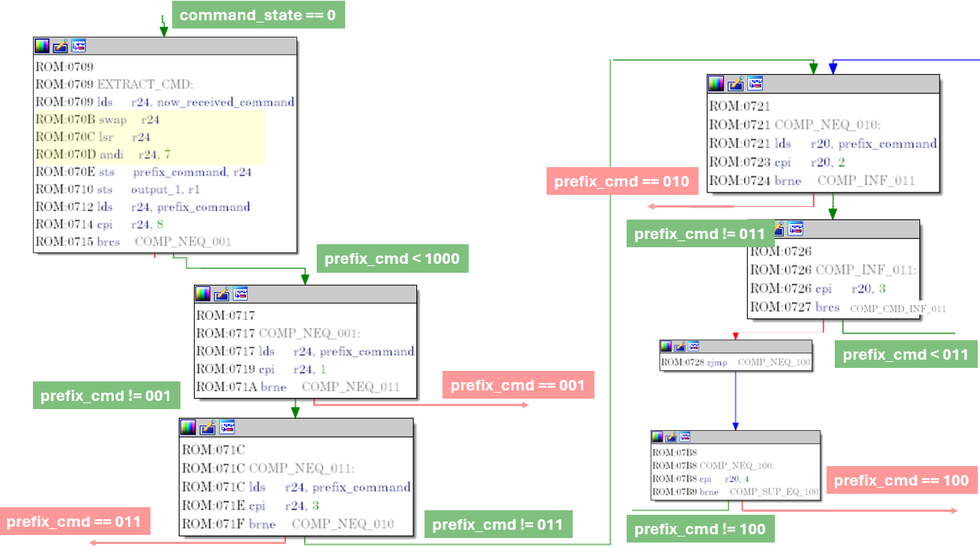This screenshot has width=980, height=547.
Task: Click the 'cpi r24, 3' line at ROM:071E
Action: 284,506
